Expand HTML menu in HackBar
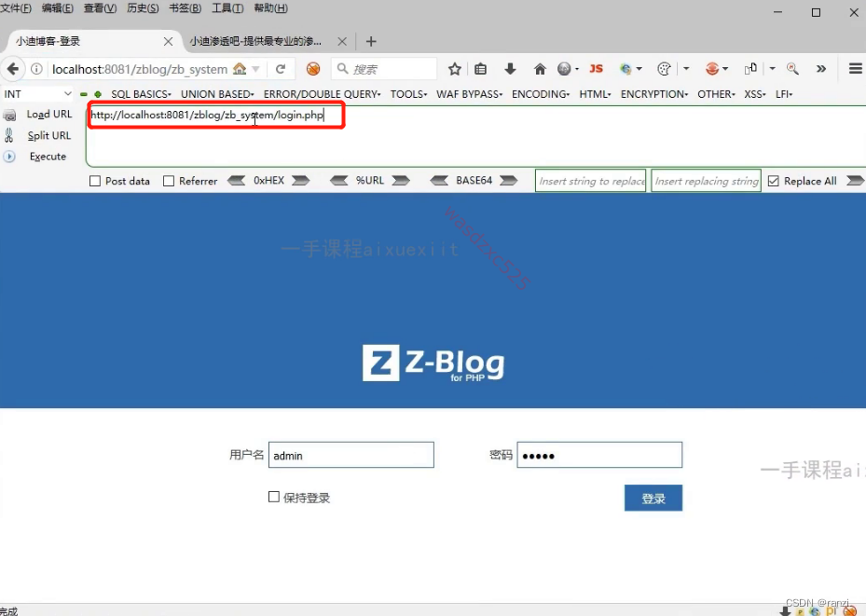This screenshot has width=866, height=616. click(x=595, y=94)
